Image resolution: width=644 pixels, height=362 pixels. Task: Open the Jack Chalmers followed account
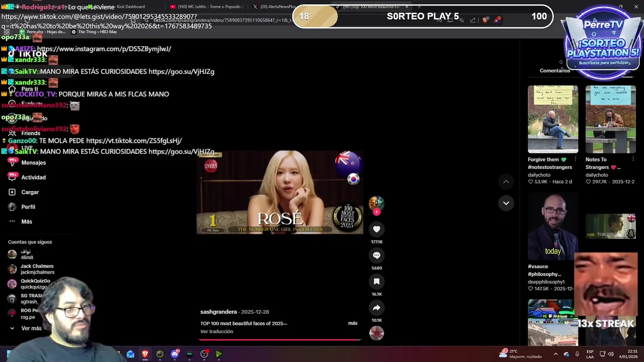[x=32, y=269]
